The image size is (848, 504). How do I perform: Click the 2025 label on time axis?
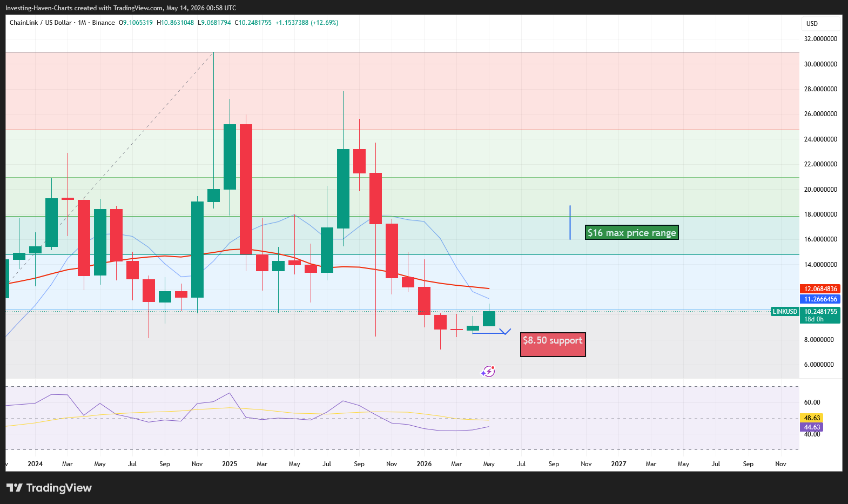(x=230, y=464)
